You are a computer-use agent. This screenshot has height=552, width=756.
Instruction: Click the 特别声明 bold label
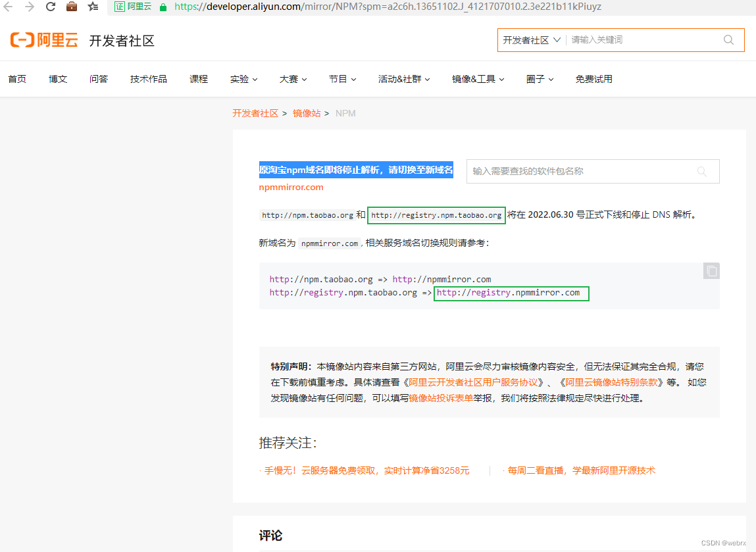coord(291,366)
